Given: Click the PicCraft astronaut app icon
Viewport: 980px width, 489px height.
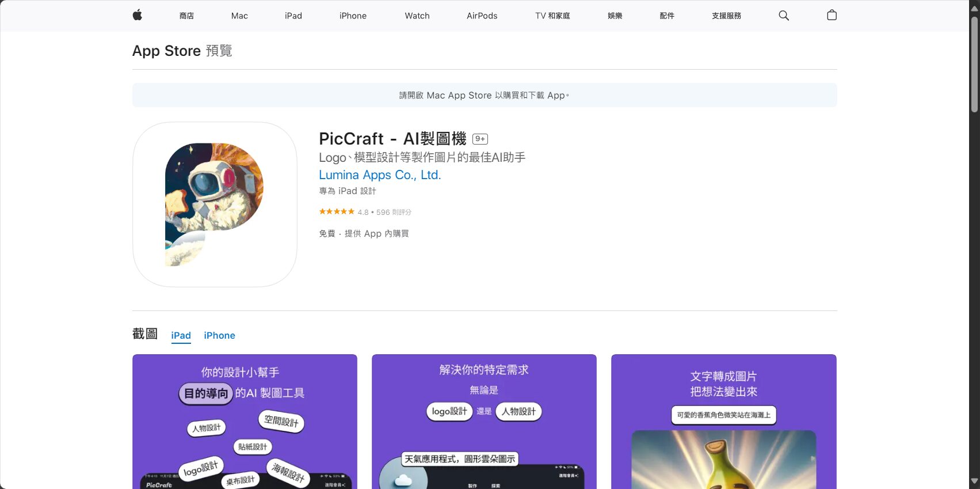Looking at the screenshot, I should click(215, 204).
